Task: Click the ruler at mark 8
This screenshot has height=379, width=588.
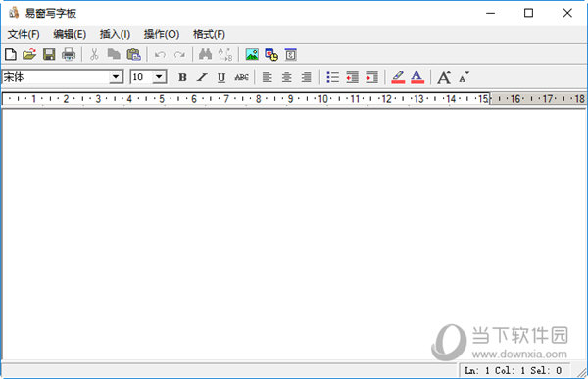Action: pos(258,99)
